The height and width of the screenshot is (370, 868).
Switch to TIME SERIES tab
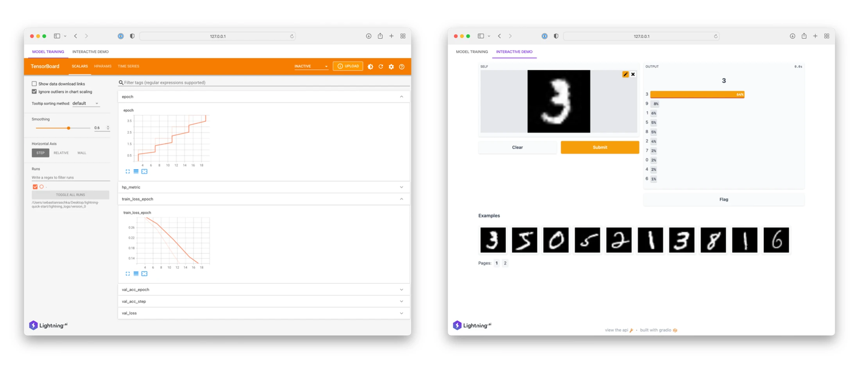coord(129,66)
